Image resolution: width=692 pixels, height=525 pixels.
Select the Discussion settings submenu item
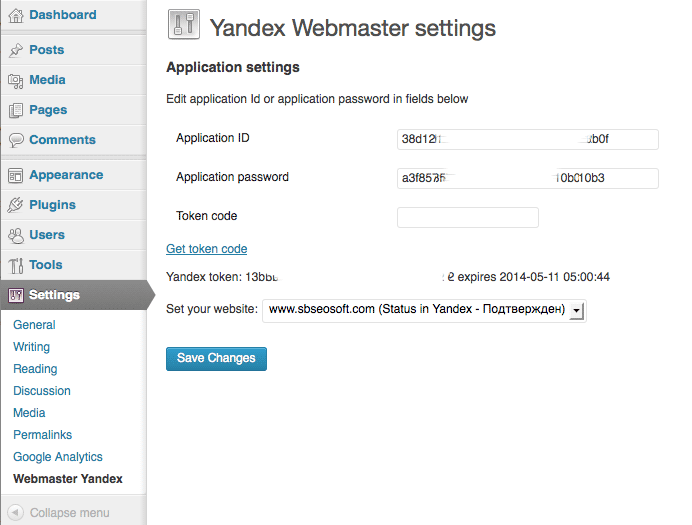coord(42,391)
